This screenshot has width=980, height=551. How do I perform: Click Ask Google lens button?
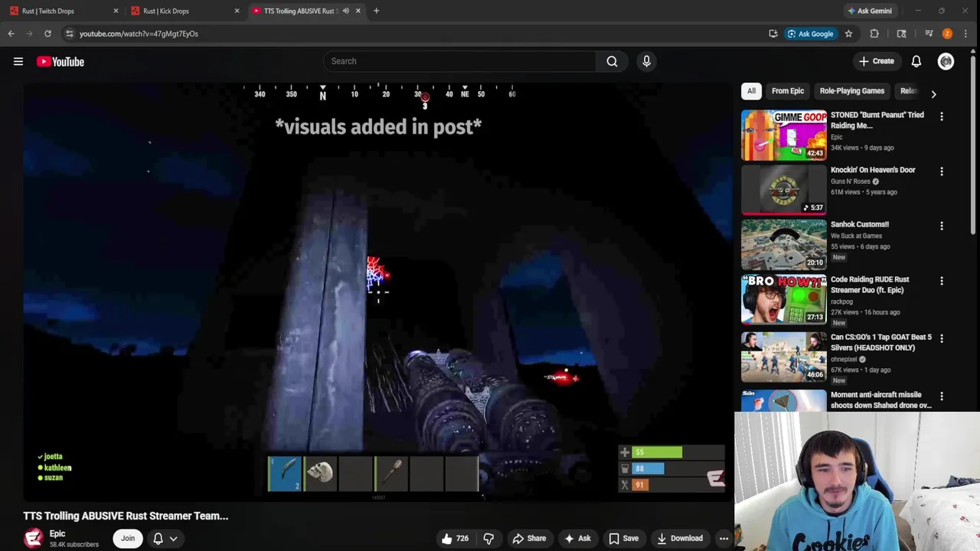[810, 34]
